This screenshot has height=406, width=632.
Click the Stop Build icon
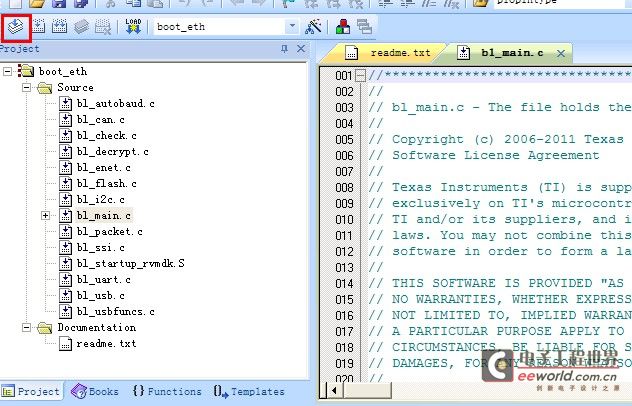point(103,27)
